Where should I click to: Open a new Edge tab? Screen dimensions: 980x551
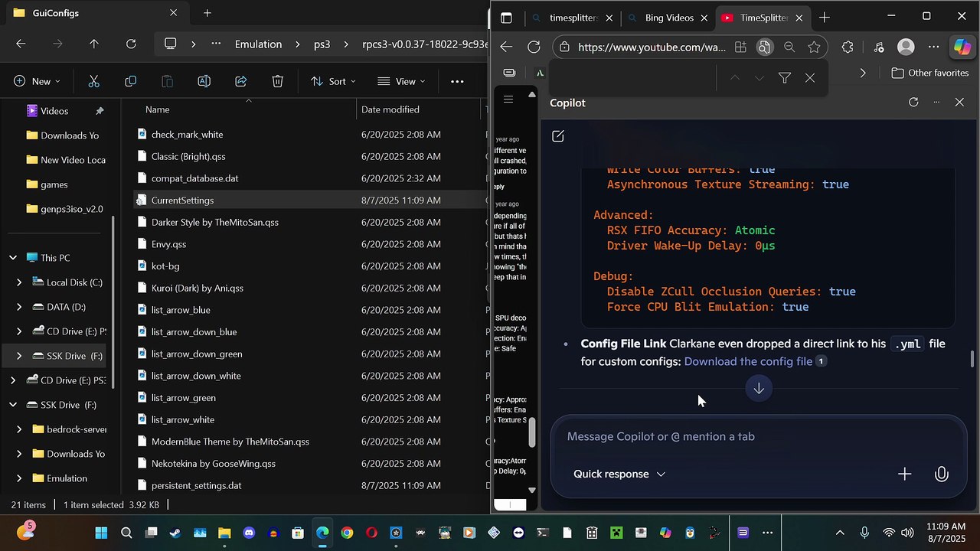825,18
